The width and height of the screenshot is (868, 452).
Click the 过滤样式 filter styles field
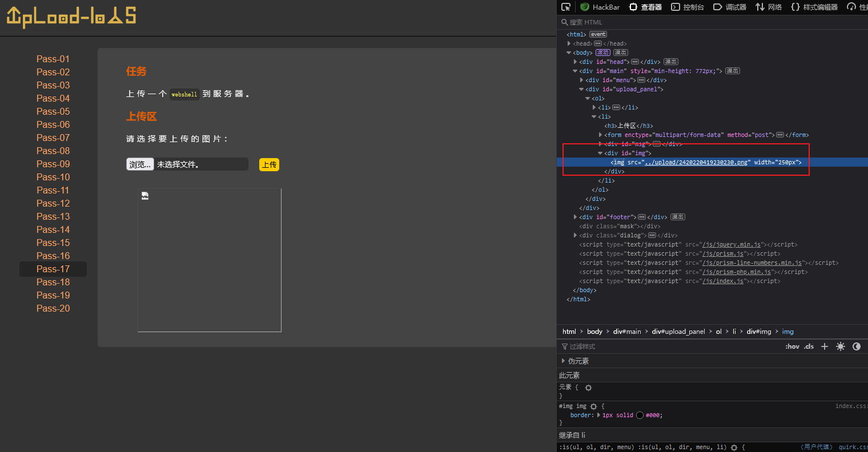pos(668,346)
